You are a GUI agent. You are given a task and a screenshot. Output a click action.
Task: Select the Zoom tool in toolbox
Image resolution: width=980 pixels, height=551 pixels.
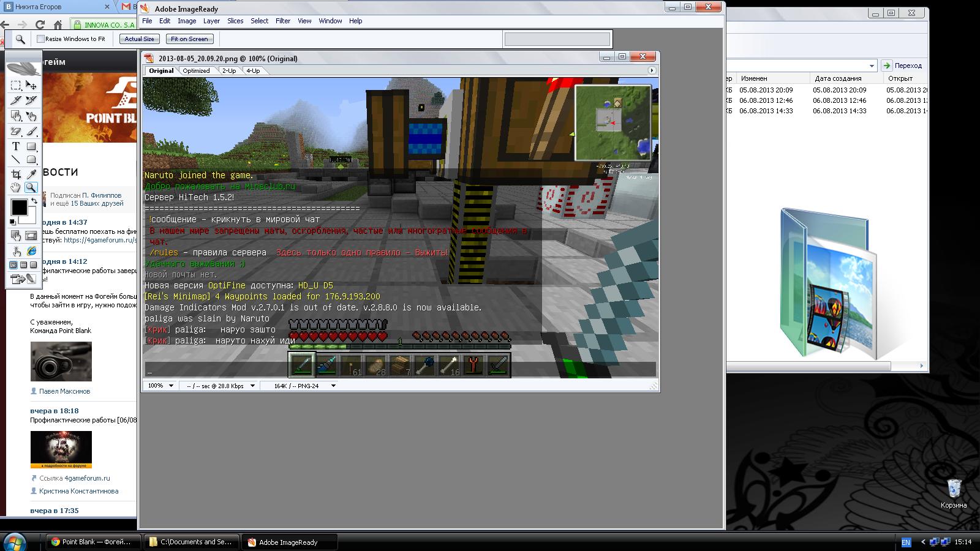click(31, 188)
